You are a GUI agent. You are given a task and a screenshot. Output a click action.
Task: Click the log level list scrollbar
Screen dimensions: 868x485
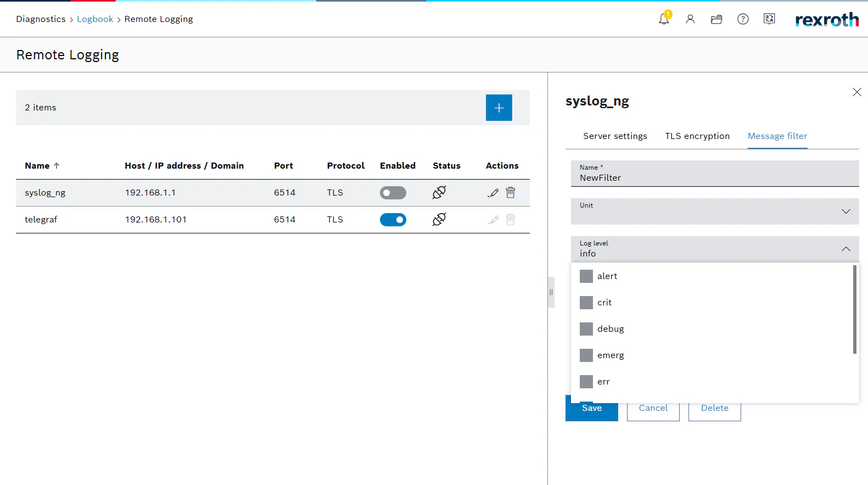[x=855, y=310]
